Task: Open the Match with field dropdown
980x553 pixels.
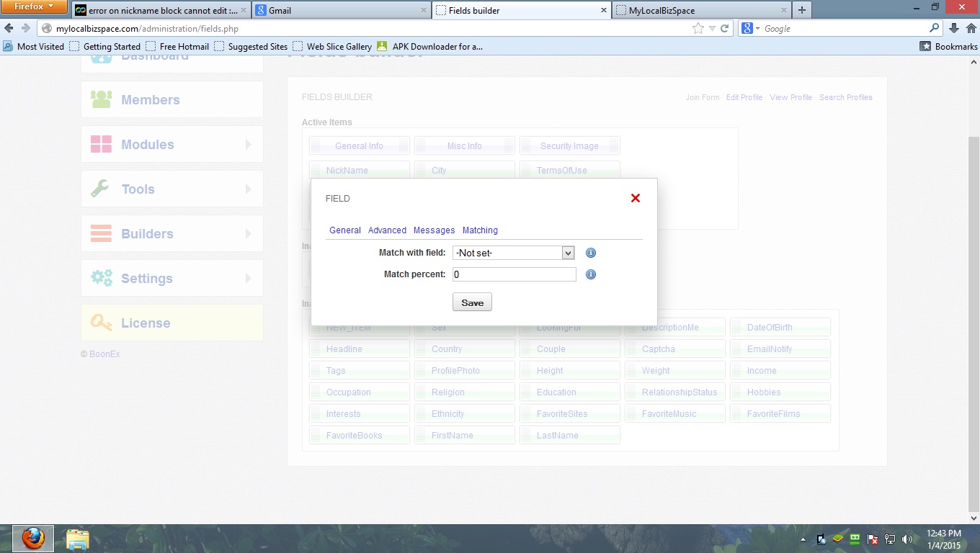Action: [x=513, y=253]
